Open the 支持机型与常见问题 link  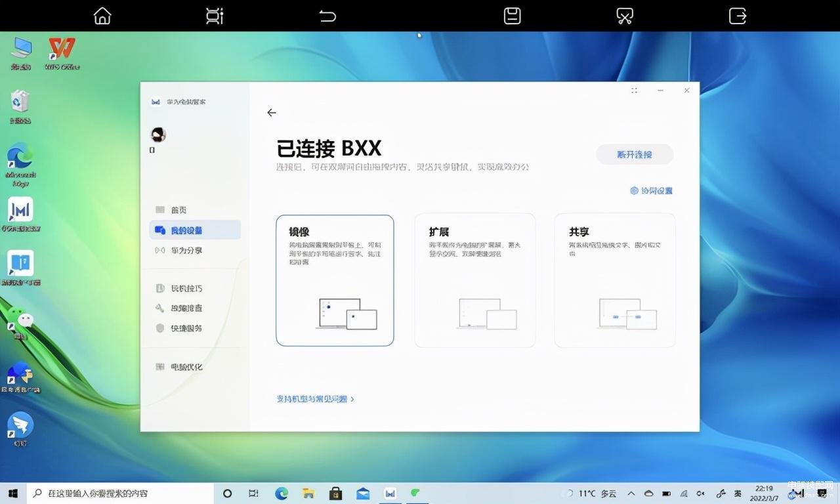(x=316, y=399)
